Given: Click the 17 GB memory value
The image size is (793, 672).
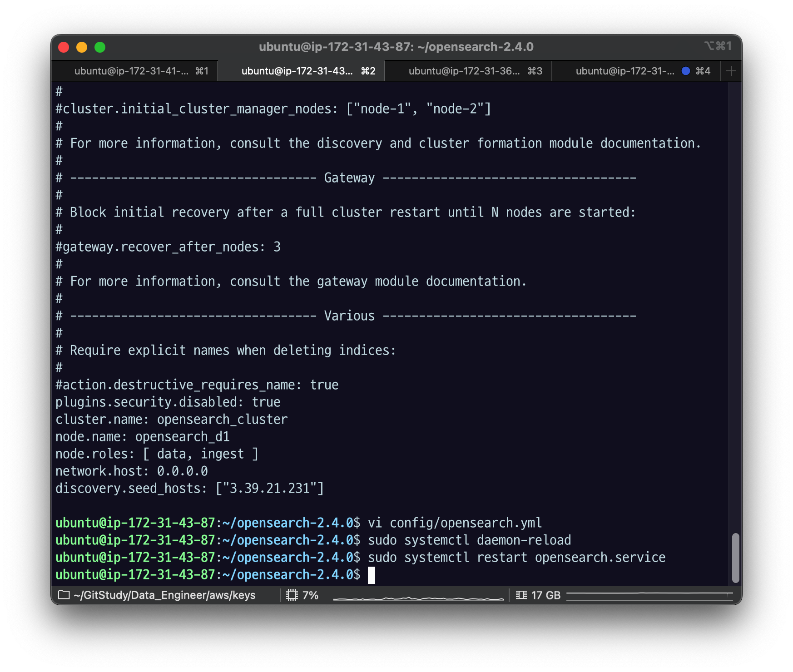Looking at the screenshot, I should [546, 595].
